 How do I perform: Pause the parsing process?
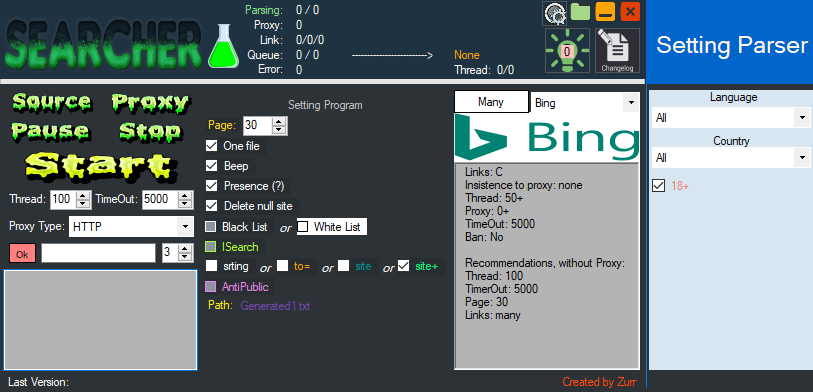50,131
